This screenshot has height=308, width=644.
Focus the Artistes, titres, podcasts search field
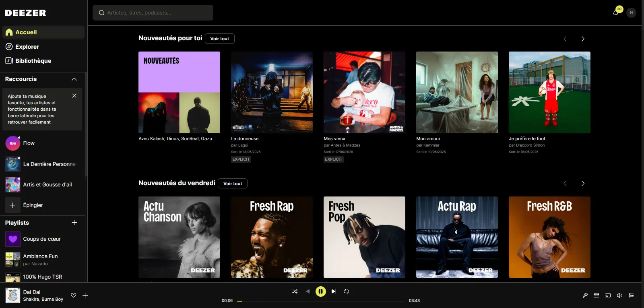tap(153, 13)
